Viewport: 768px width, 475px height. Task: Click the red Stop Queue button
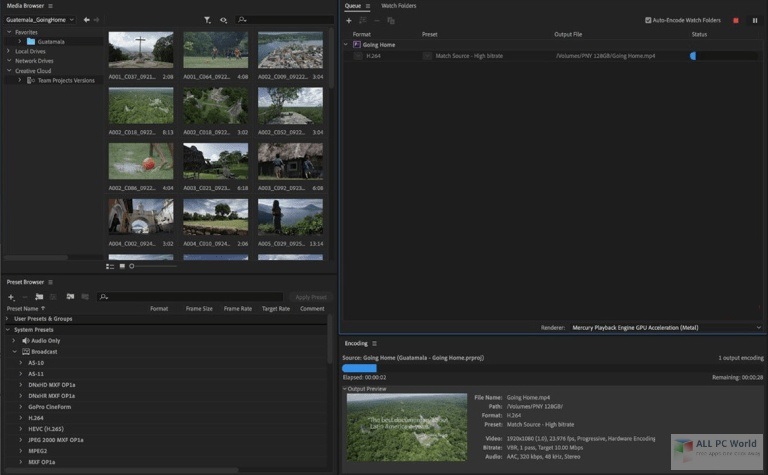[736, 20]
